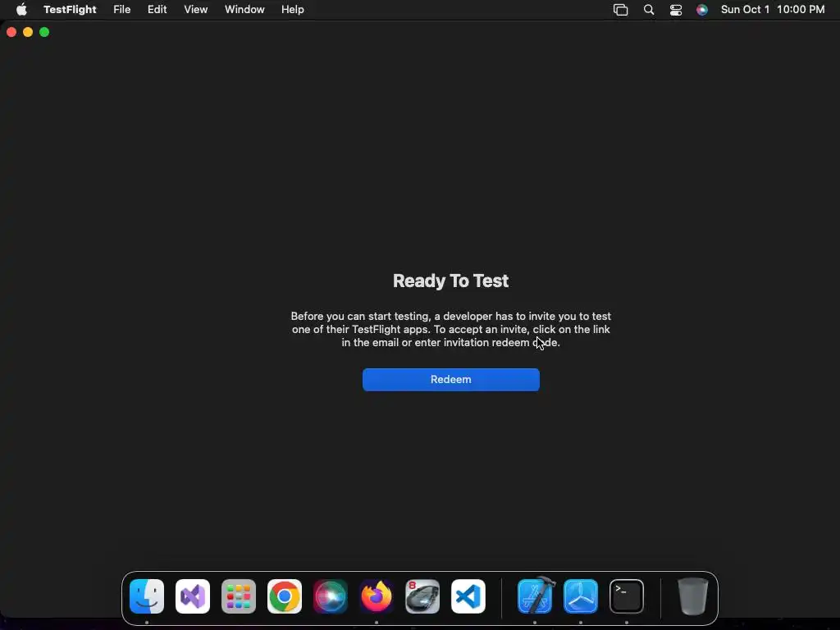Click the date and time clock
This screenshot has width=840, height=630.
coord(773,10)
